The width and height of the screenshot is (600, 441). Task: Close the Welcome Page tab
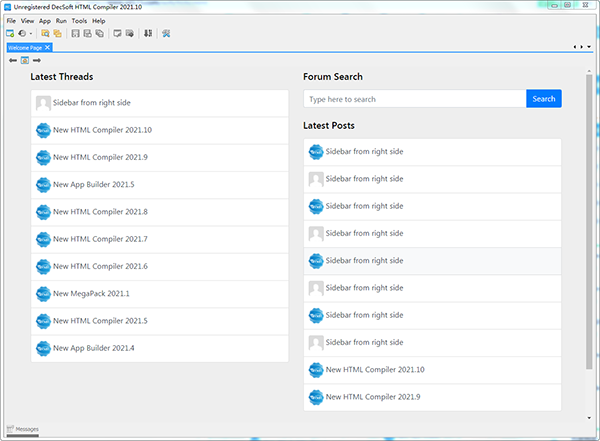click(47, 47)
